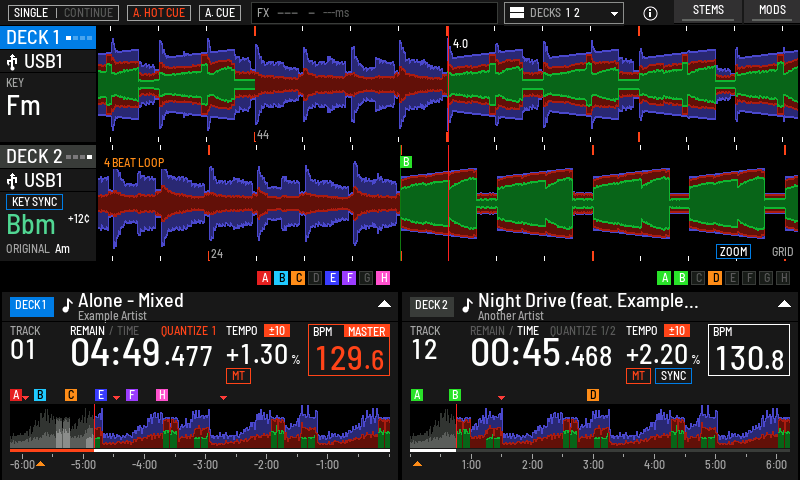Select Deck 2 hot cue B in bank row
800x480 pixels.
pyautogui.click(x=681, y=278)
